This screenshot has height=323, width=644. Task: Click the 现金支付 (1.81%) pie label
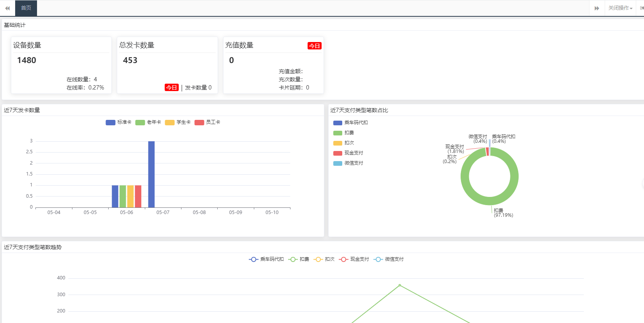coord(455,149)
